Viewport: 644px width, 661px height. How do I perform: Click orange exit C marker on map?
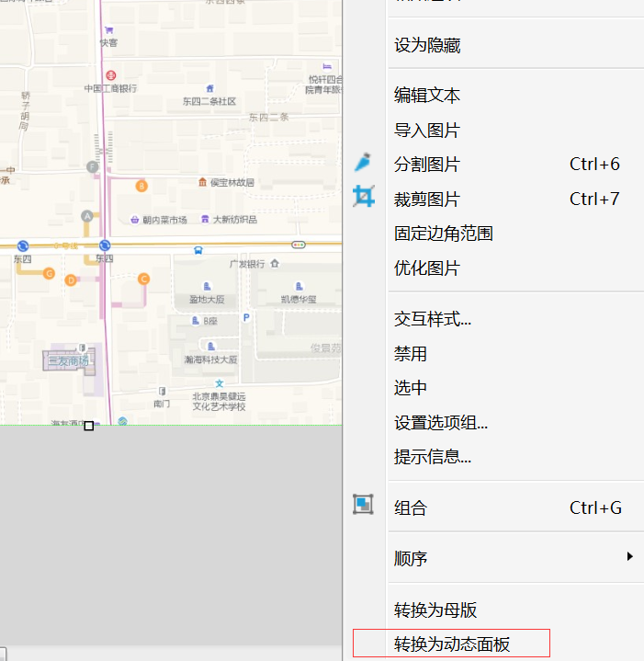143,279
